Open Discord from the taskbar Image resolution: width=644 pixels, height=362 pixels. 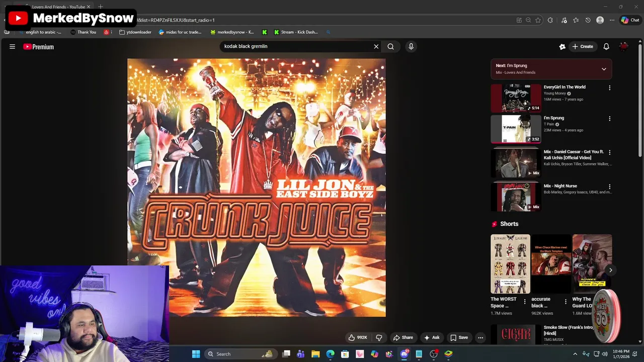pos(404,354)
